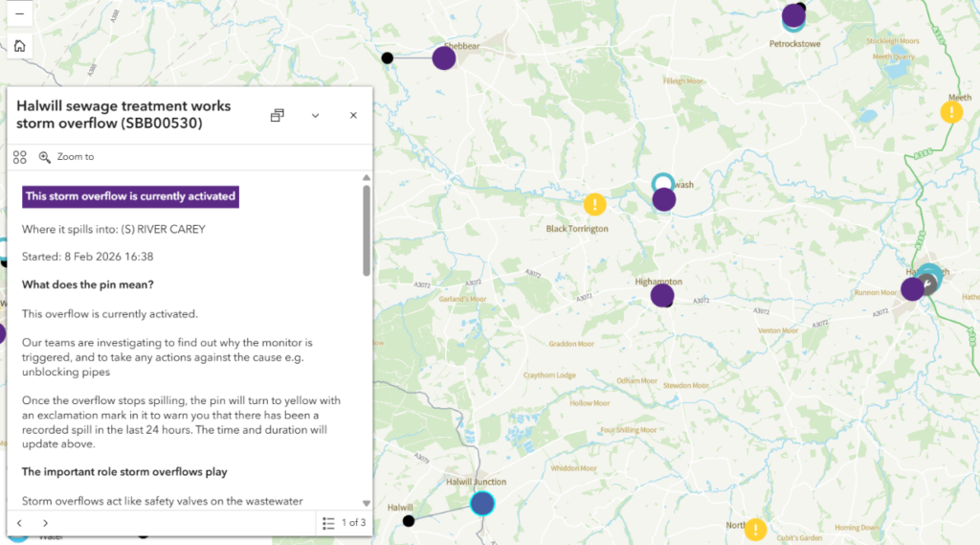The width and height of the screenshot is (980, 545).
Task: Collapse the popup with the chevron
Action: (x=315, y=115)
